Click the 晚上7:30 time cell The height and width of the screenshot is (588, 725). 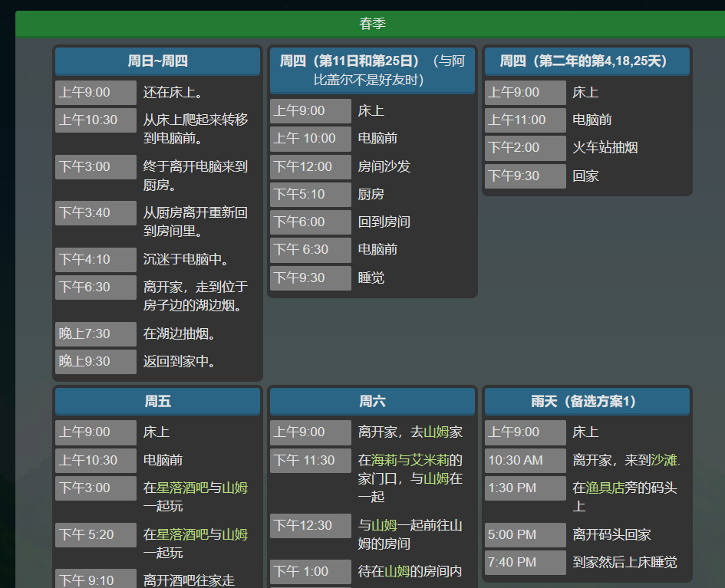(96, 334)
